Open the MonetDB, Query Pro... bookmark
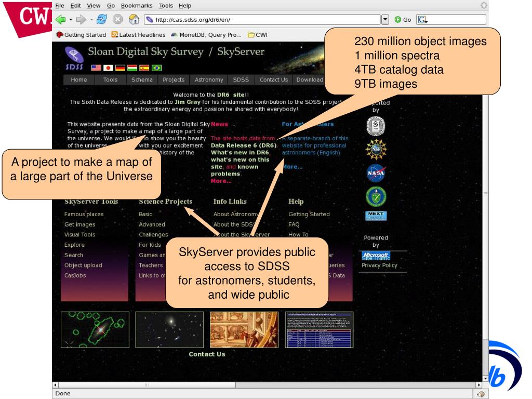532x399 pixels. coord(206,35)
